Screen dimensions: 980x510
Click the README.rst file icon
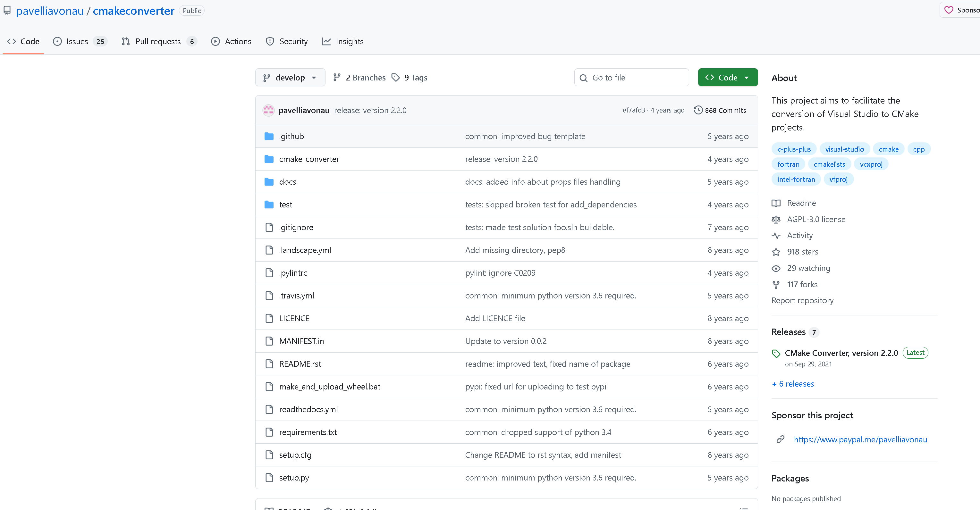[269, 364]
